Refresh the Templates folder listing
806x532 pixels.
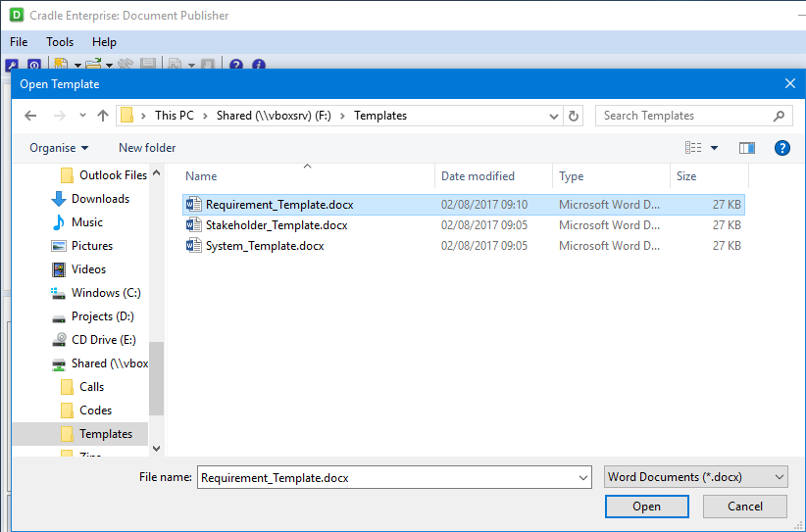tap(574, 116)
